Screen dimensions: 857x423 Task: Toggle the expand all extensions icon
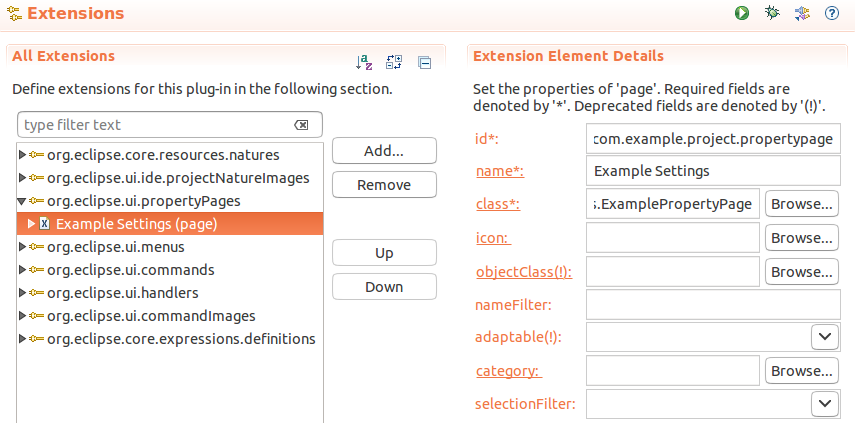click(394, 62)
